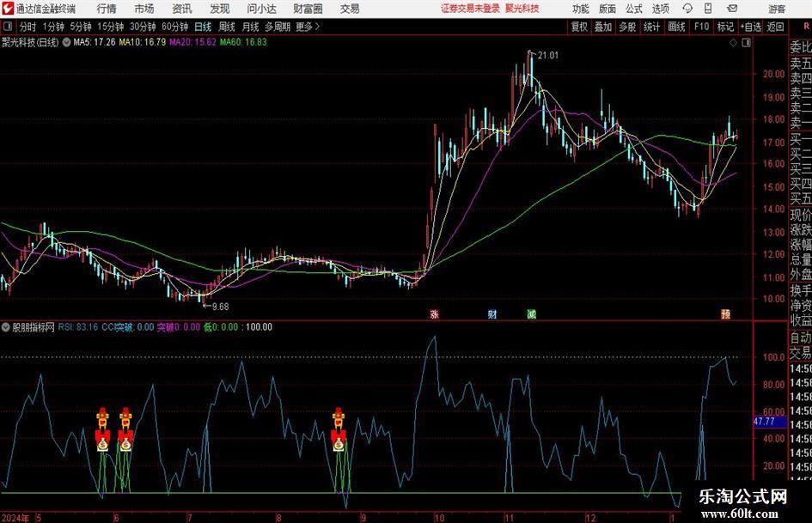812x523 pixels.
Task: Open the mail envelope icon
Action: pyautogui.click(x=732, y=9)
